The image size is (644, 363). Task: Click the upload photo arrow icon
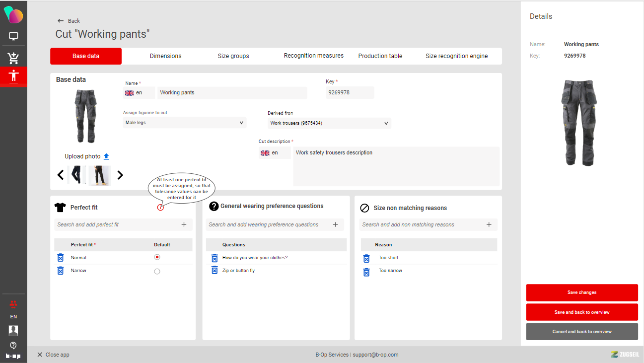(106, 156)
